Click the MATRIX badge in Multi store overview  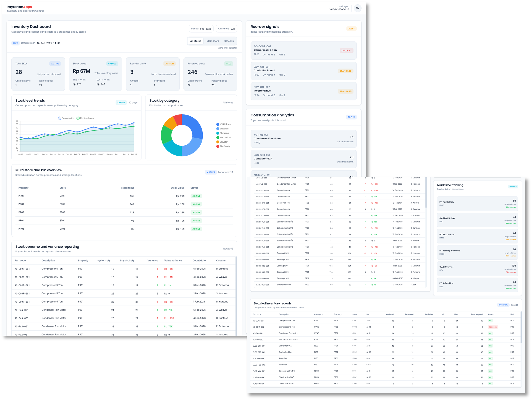(x=211, y=172)
